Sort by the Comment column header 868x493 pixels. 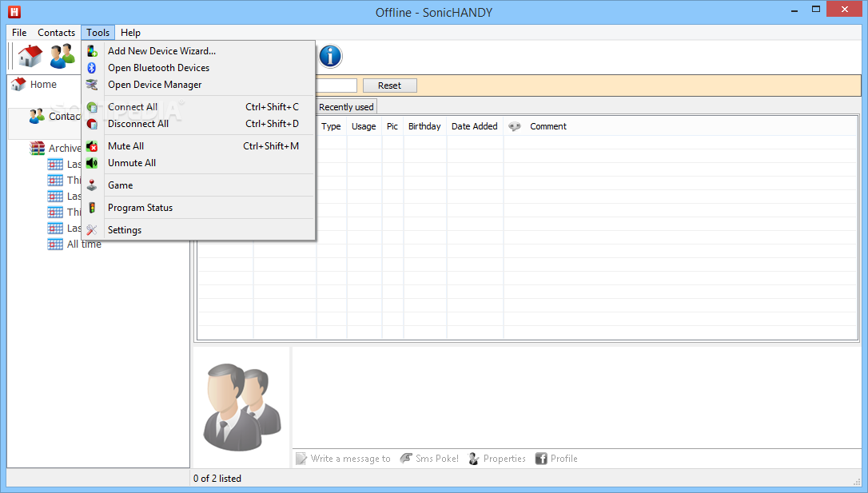[x=548, y=126]
